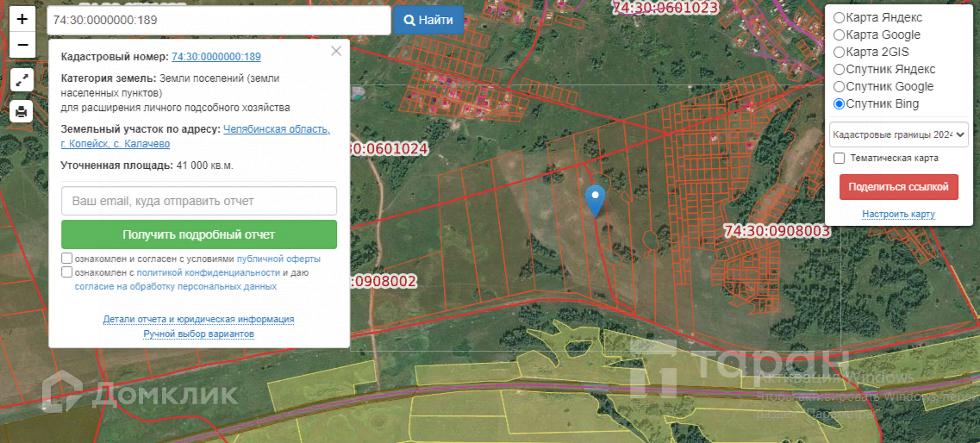Click cadastral block label 74:30:0908003
The height and width of the screenshot is (443, 980).
[x=777, y=231]
